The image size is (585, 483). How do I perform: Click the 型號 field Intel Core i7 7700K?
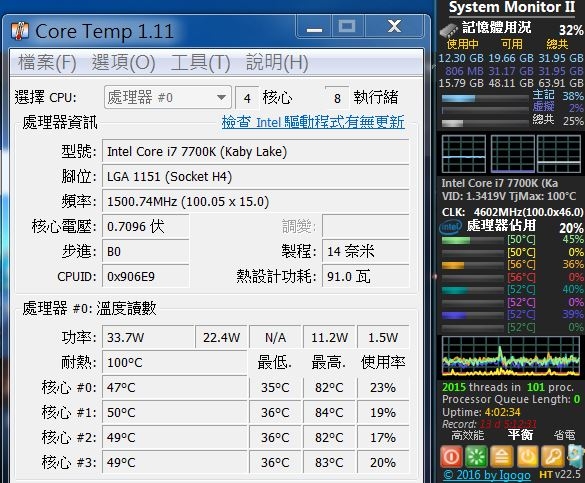point(256,152)
